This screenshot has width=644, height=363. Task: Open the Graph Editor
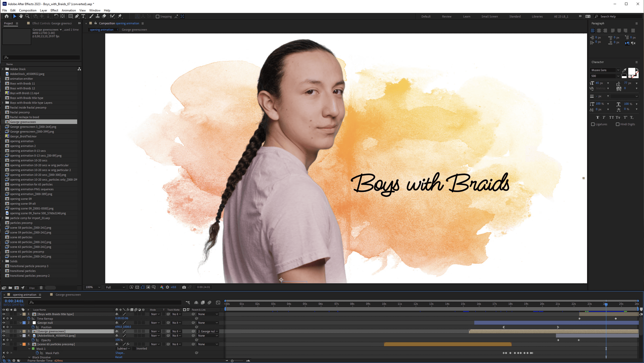218,303
